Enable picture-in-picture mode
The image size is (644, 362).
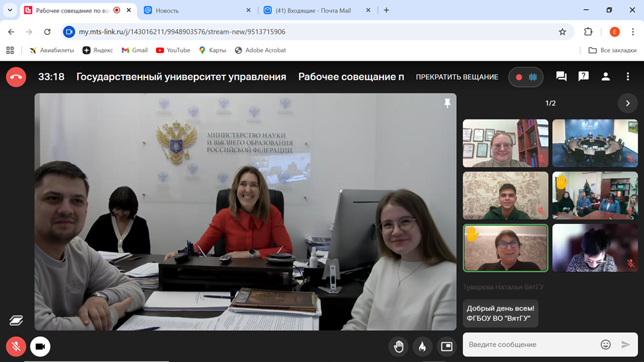tap(447, 346)
